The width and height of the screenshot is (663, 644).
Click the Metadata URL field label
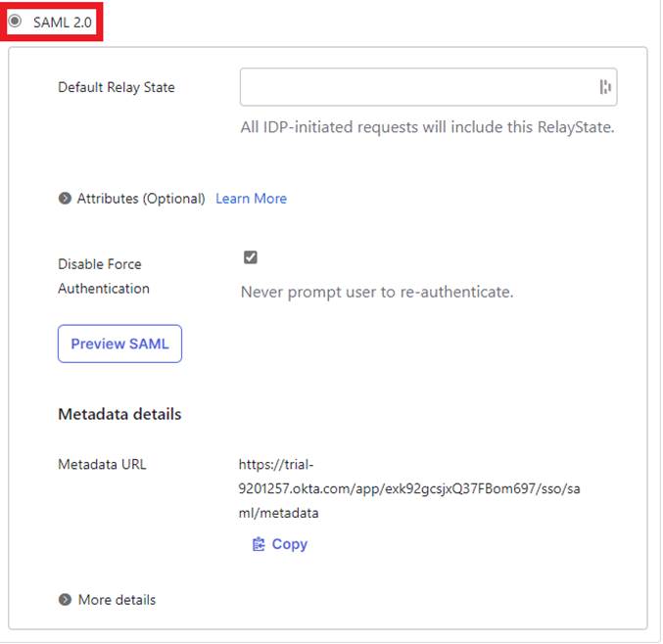tap(102, 464)
